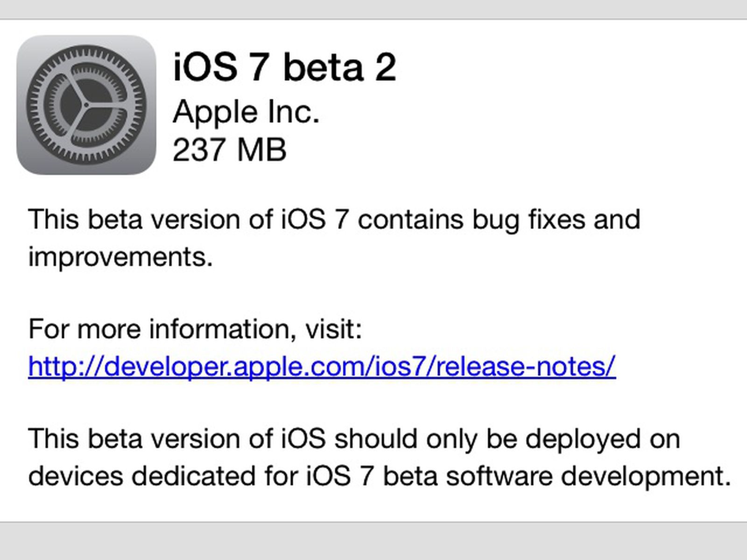Tap the words "software development." in the last line

(x=589, y=476)
